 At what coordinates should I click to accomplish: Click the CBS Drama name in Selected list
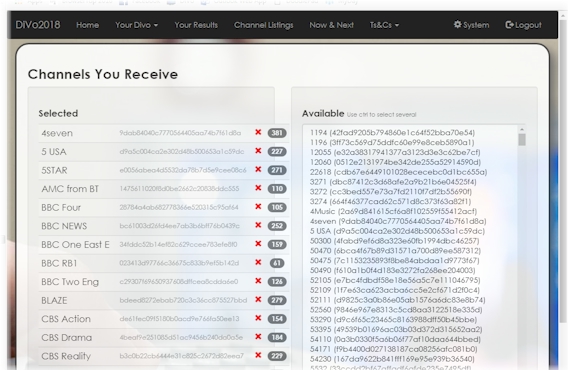66,337
